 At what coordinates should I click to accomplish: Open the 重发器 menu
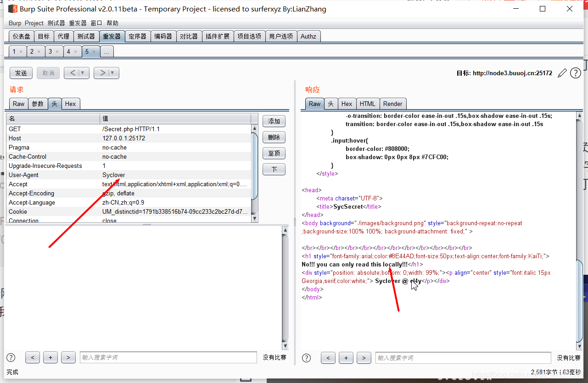click(x=78, y=23)
